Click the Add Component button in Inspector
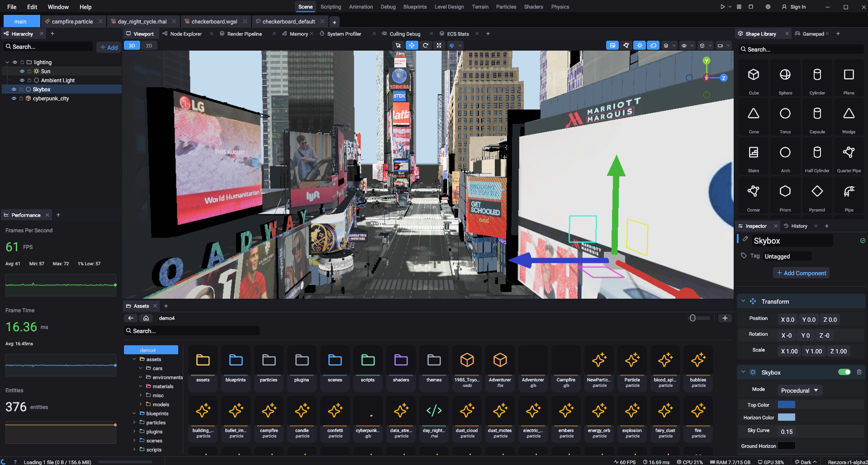Screen dimensions: 868x465 coord(801,273)
